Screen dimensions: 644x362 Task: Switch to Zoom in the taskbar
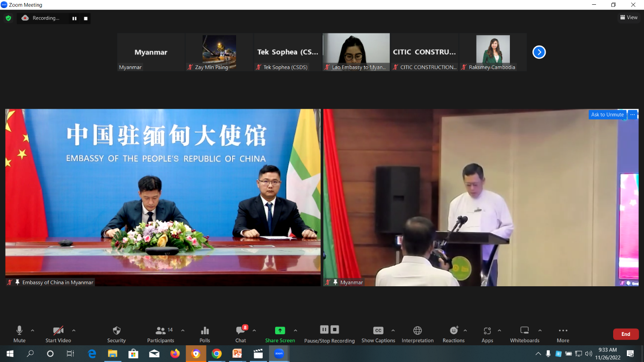click(x=279, y=353)
